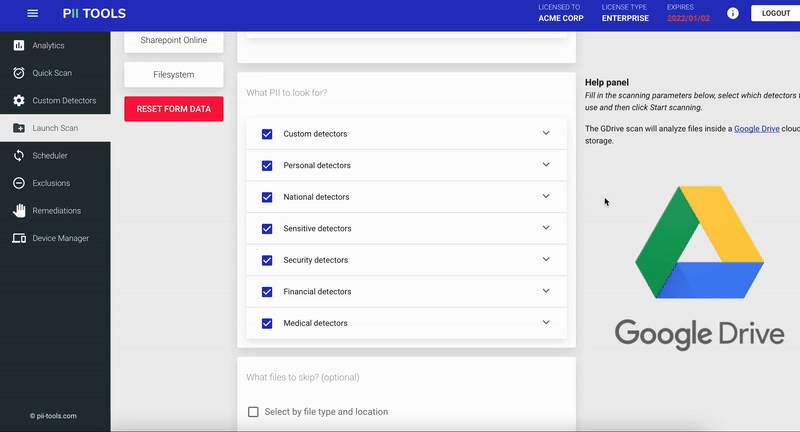Uncheck Security detectors checkbox
The width and height of the screenshot is (800, 432).
click(x=267, y=261)
